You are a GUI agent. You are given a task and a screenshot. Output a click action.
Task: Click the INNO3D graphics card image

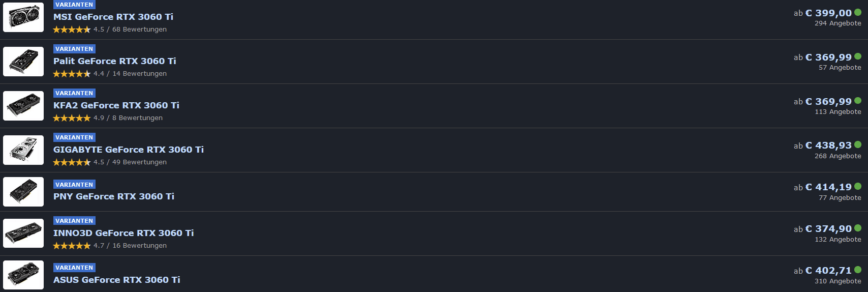(x=23, y=233)
